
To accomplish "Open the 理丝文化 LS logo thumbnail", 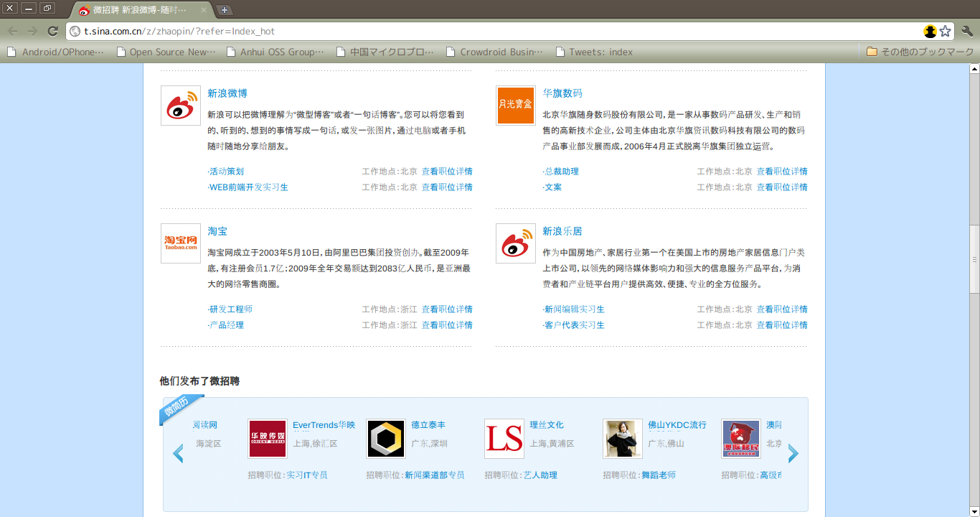I will (504, 439).
